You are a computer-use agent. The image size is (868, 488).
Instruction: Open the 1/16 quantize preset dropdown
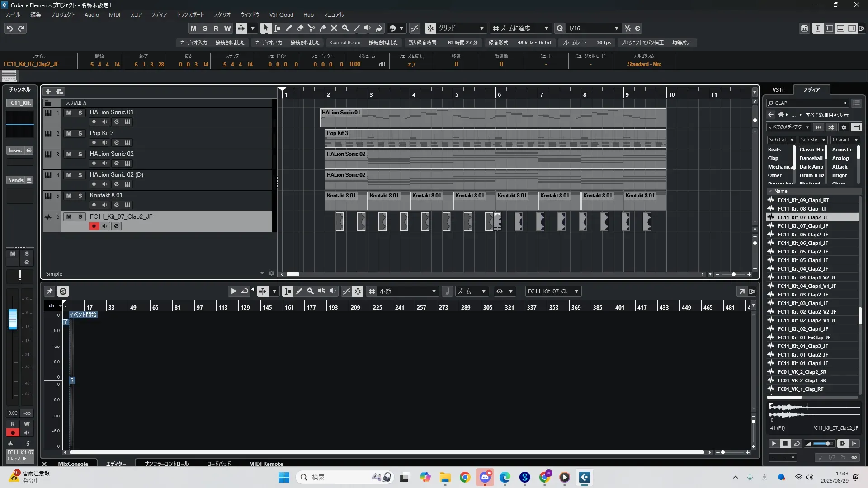coord(616,28)
